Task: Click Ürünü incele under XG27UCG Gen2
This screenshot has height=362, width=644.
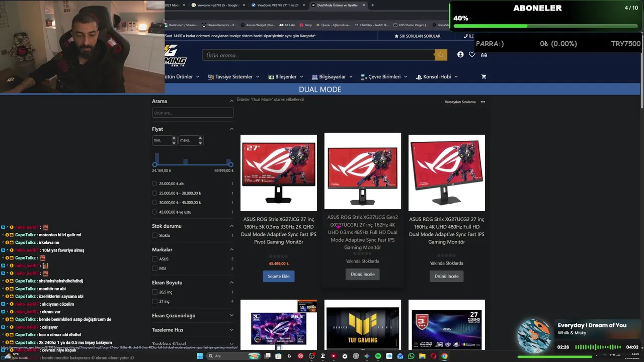Action: [363, 274]
